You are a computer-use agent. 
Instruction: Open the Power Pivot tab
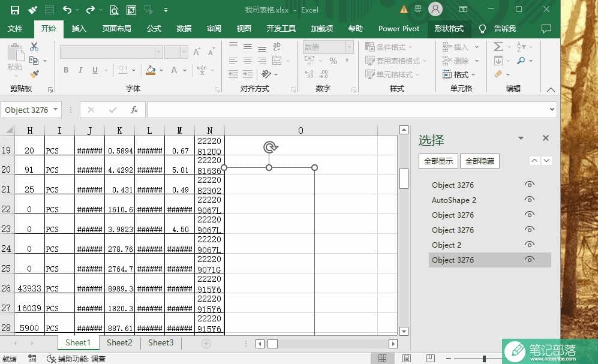coord(398,29)
